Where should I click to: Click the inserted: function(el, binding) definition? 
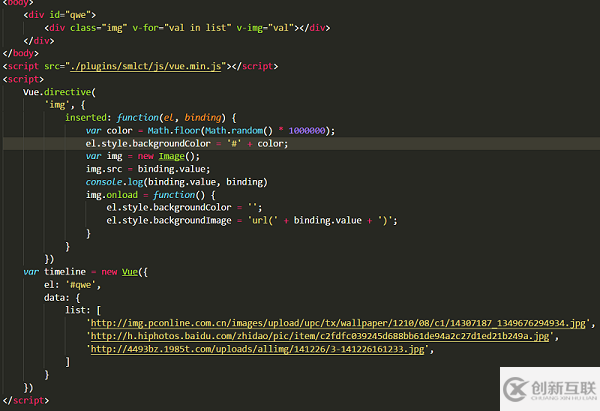tap(150, 117)
